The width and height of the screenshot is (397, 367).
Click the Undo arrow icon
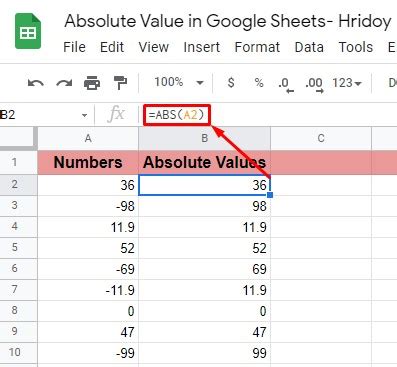[36, 83]
